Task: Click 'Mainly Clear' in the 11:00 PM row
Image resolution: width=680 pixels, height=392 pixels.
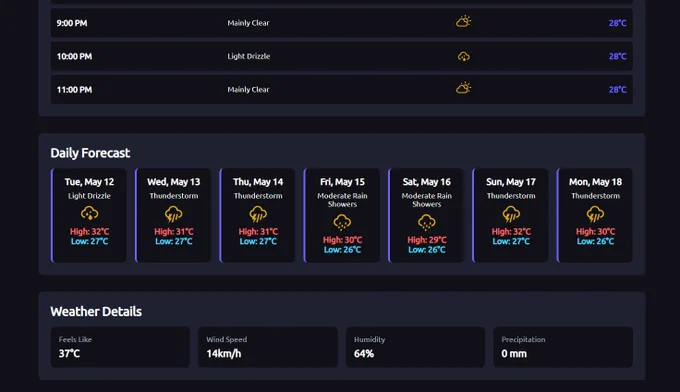Action: tap(248, 90)
